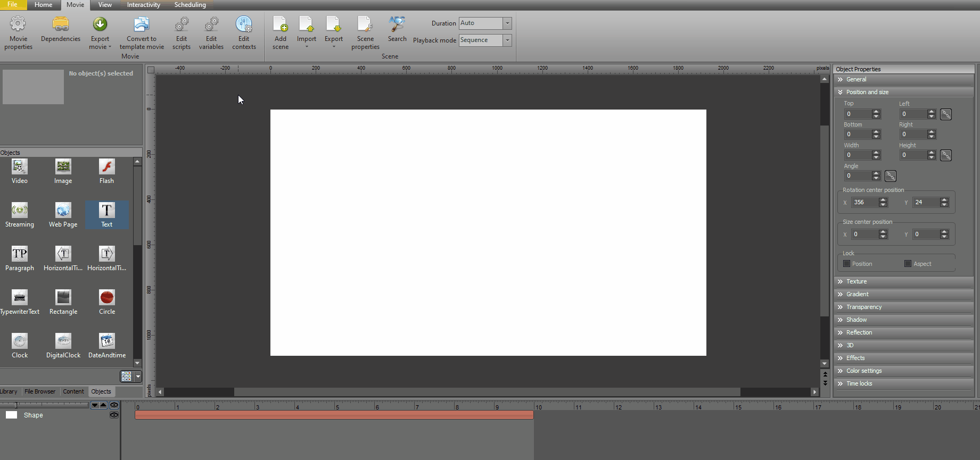Image resolution: width=980 pixels, height=460 pixels.
Task: Open the Dependencies tool
Action: coord(61,29)
